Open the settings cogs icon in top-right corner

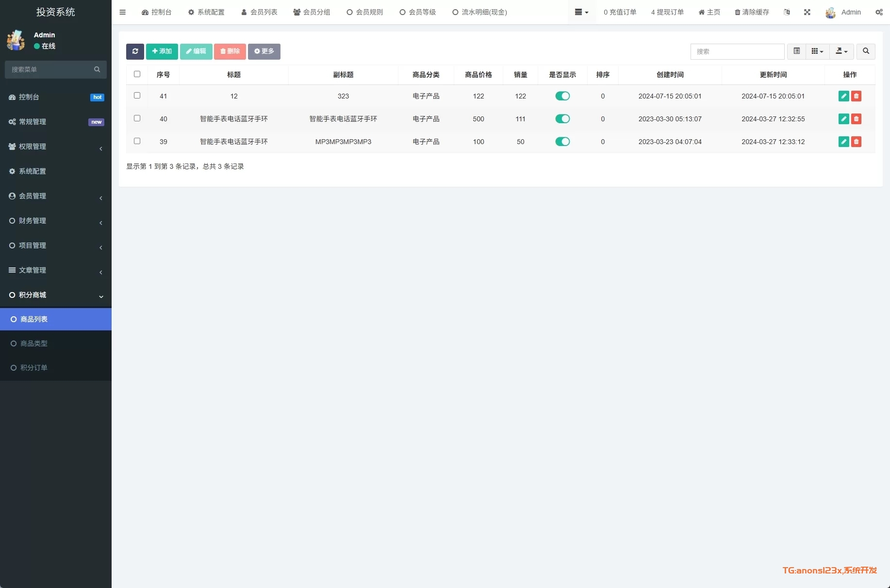(879, 12)
